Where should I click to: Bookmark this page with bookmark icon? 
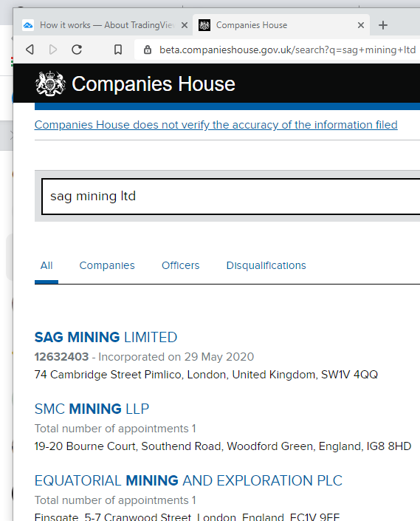pyautogui.click(x=118, y=50)
